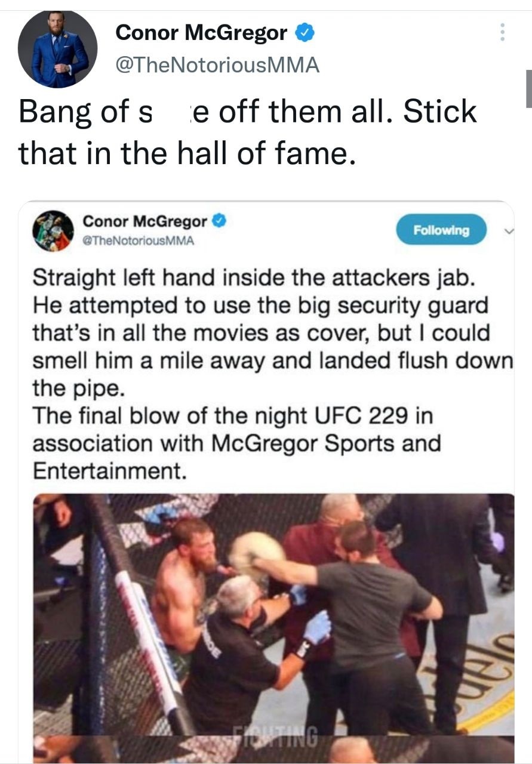Click the verified badge in the quoted tweet
The height and width of the screenshot is (764, 532).
pos(220,221)
